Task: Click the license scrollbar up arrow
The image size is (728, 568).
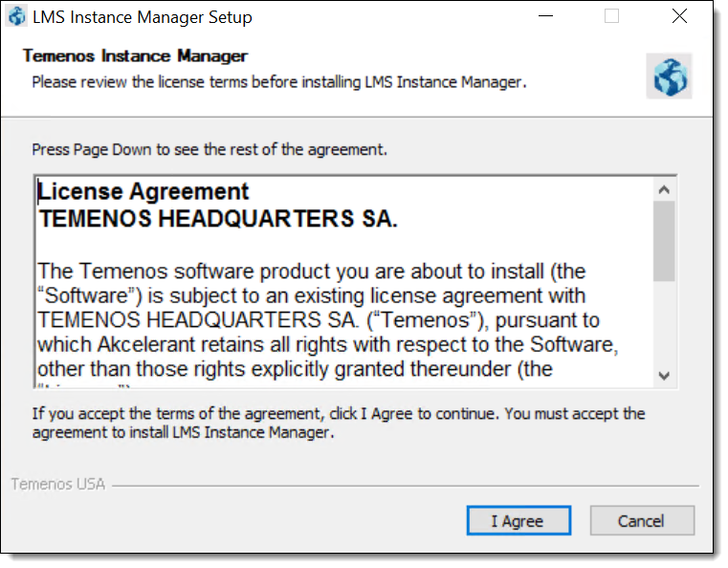Action: tap(664, 189)
